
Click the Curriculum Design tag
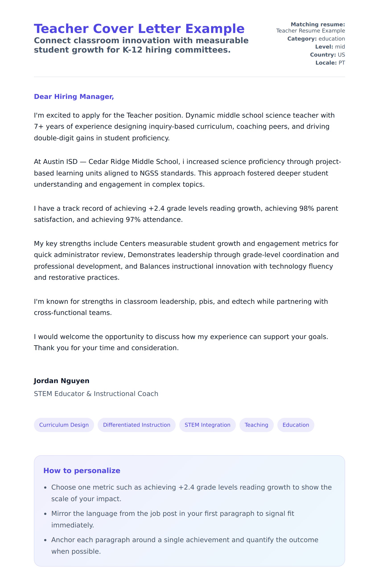64,425
